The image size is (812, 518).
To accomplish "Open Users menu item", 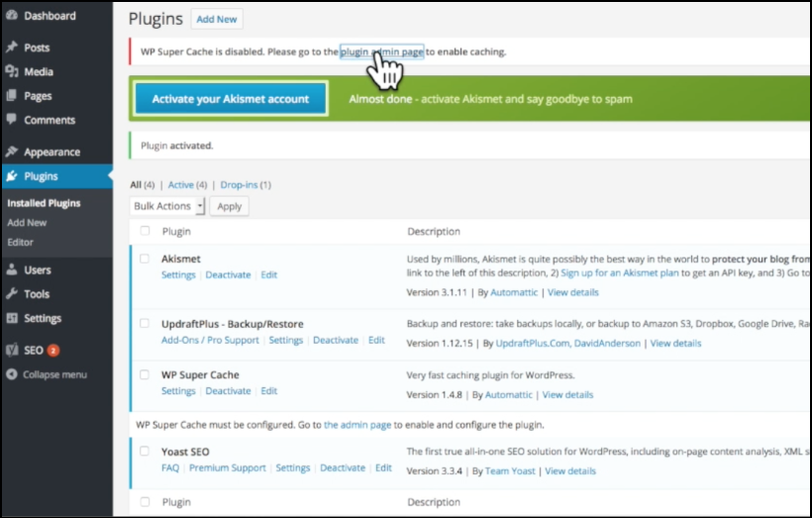I will click(x=38, y=269).
